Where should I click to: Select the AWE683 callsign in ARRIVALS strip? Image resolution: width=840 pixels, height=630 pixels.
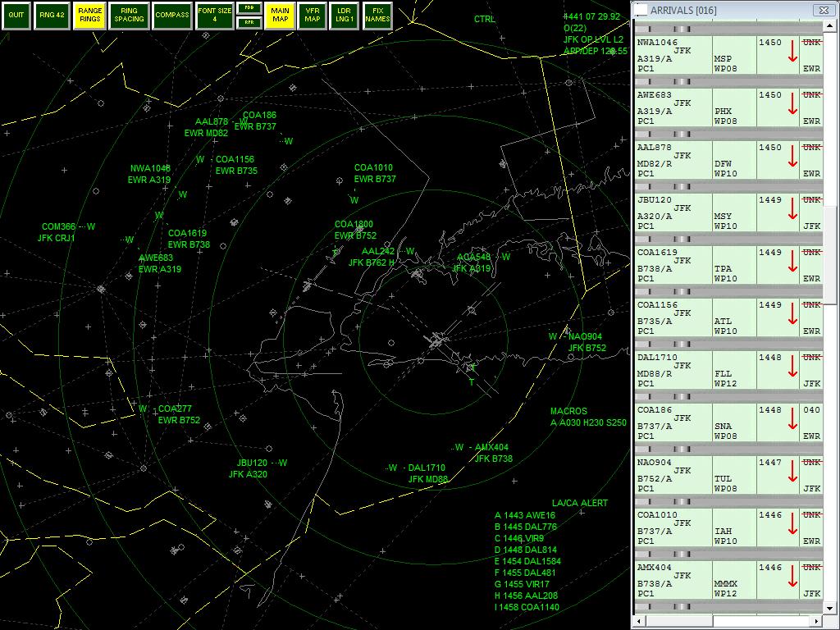(654, 95)
